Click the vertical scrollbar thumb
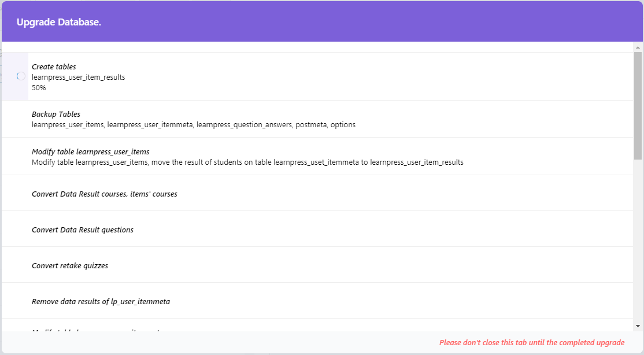Screen dimensions: 644x355 point(638,106)
